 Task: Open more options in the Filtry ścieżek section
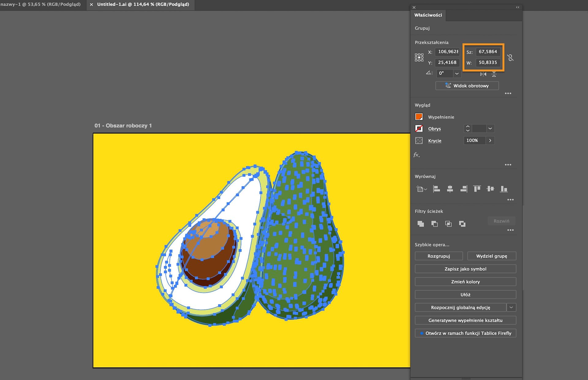(x=511, y=230)
